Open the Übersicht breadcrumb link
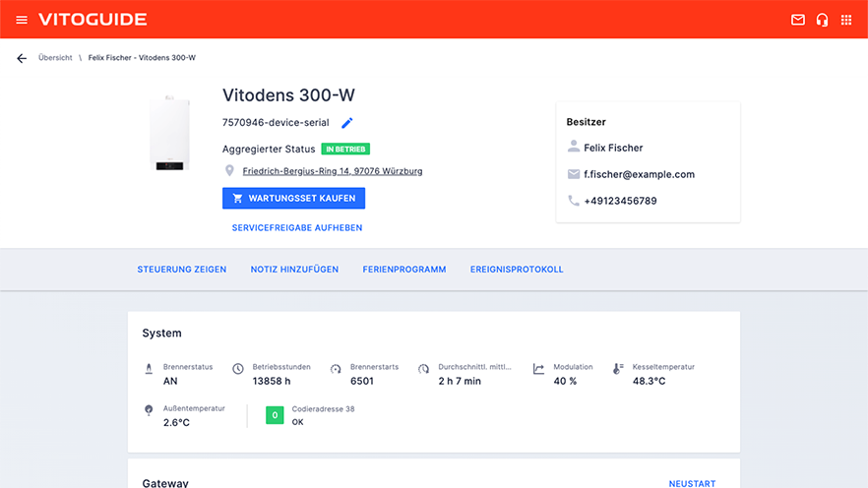This screenshot has height=488, width=868. [55, 57]
